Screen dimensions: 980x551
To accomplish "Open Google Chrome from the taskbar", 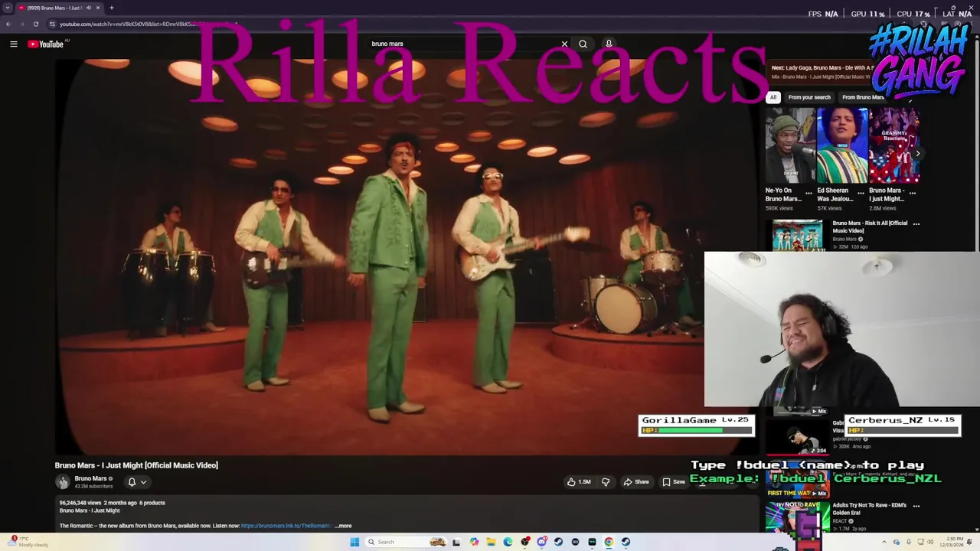I will point(609,542).
